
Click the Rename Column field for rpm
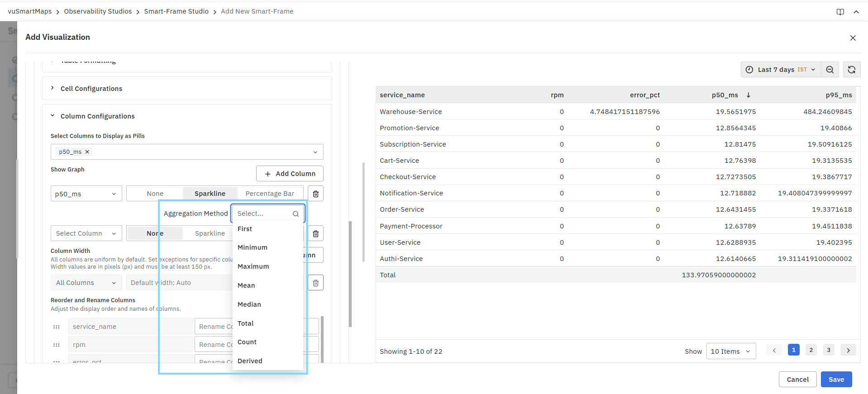[214, 345]
